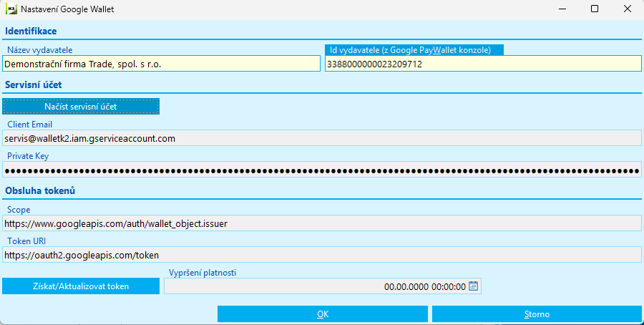Image resolution: width=644 pixels, height=325 pixels.
Task: Click the Token URI field
Action: coord(322,255)
